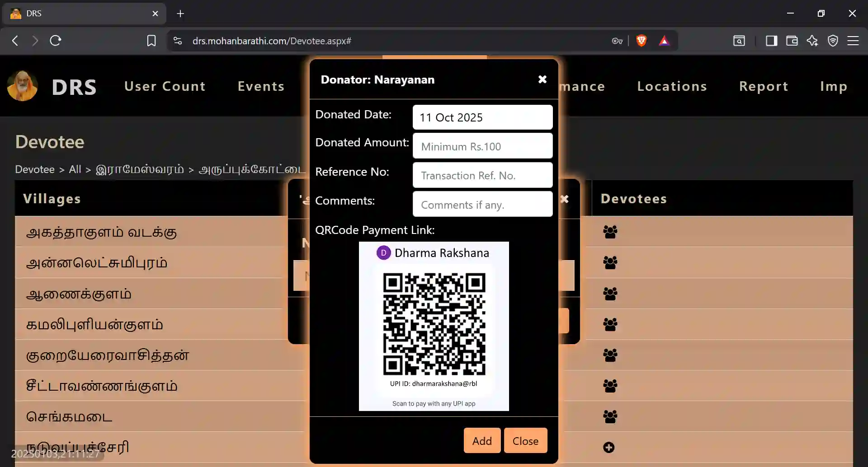This screenshot has height=467, width=868.
Task: Click the Close button in donation dialog
Action: 525,440
